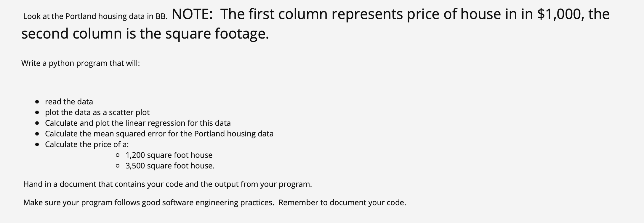
Task: Click the hollow bullet before "3,500 square foot"
Action: 118,166
